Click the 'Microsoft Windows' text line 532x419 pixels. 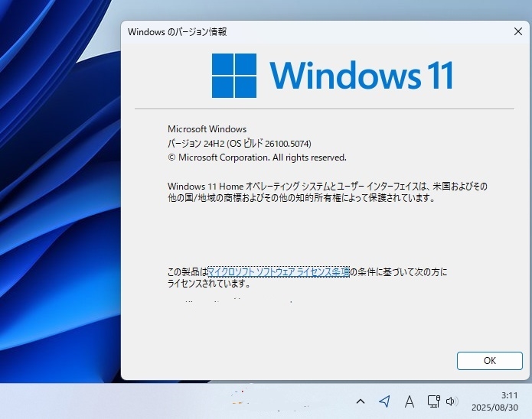[207, 129]
